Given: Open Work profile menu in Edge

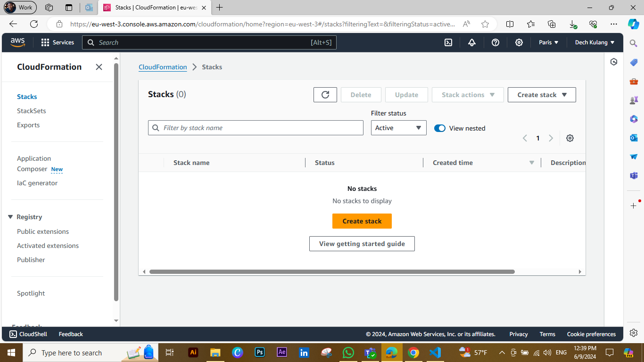Looking at the screenshot, I should tap(20, 8).
